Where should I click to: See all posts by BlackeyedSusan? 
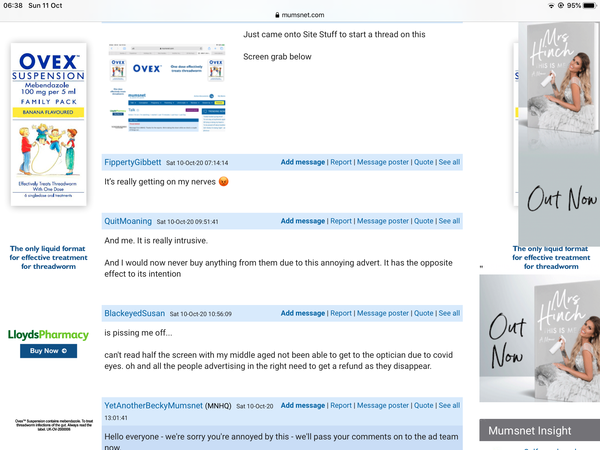click(x=449, y=313)
